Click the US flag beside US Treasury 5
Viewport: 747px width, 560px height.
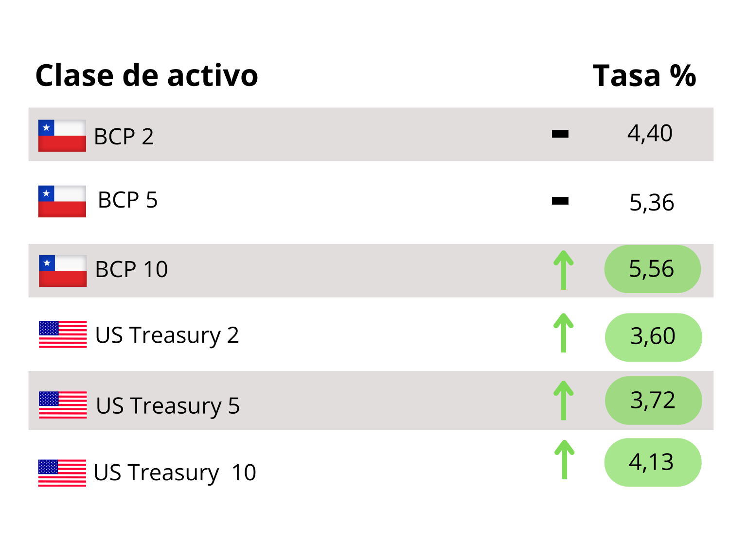63,405
